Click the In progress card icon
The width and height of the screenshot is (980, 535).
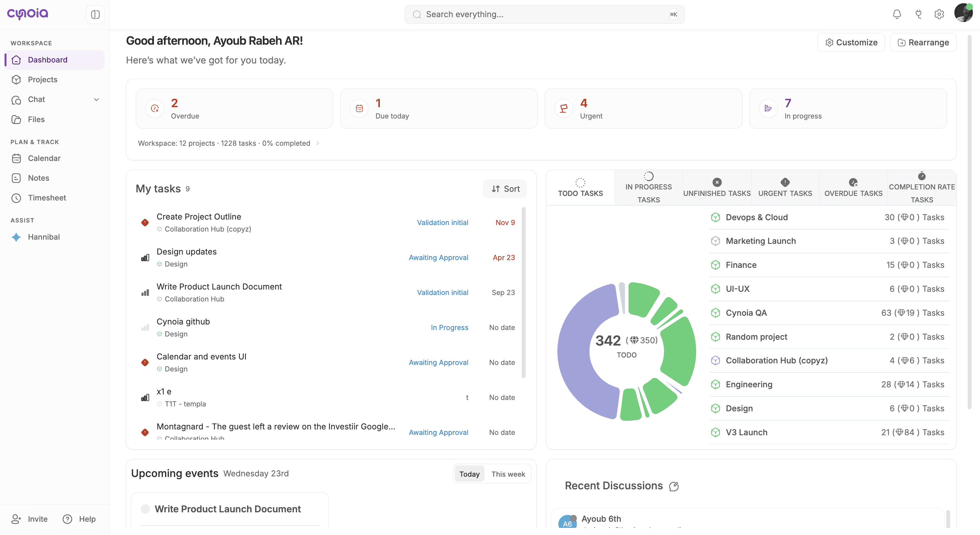click(768, 109)
